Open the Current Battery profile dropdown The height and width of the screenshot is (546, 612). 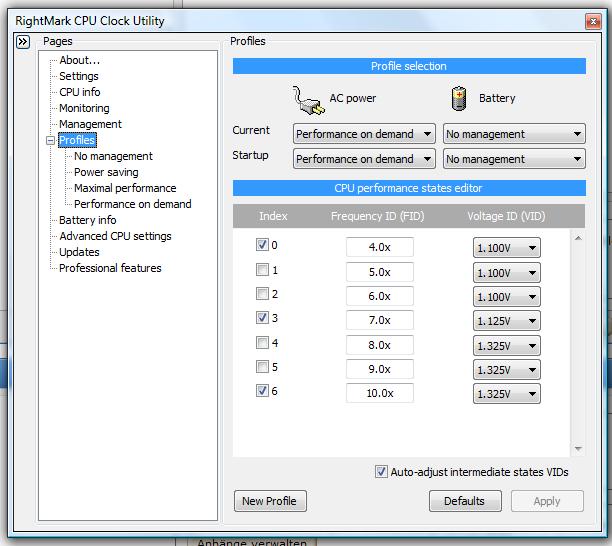click(514, 134)
